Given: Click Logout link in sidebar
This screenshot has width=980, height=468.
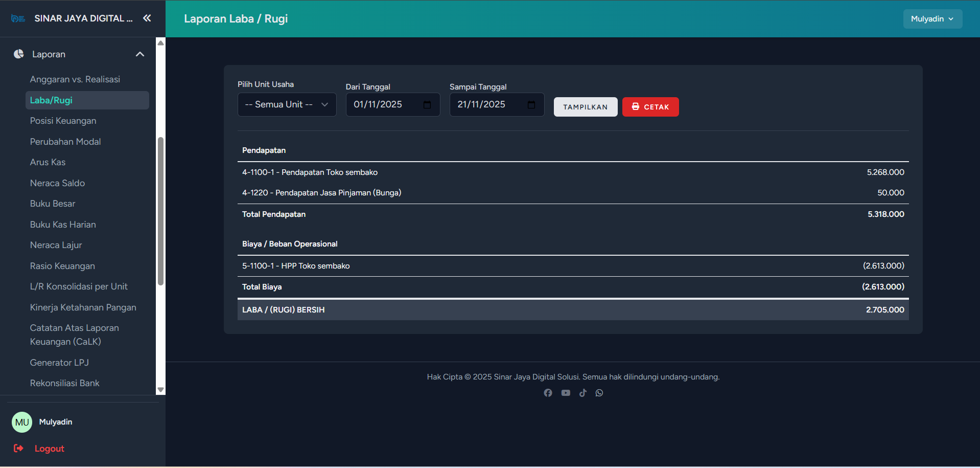Looking at the screenshot, I should tap(49, 449).
